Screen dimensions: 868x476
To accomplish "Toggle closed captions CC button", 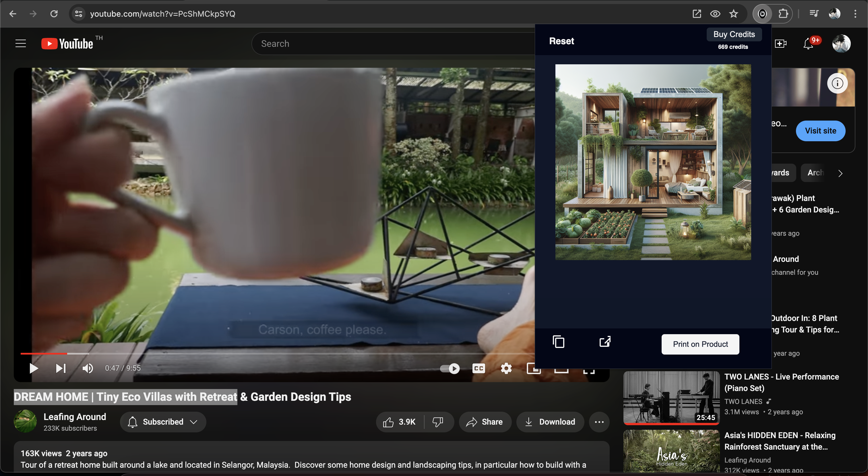I will pos(478,368).
